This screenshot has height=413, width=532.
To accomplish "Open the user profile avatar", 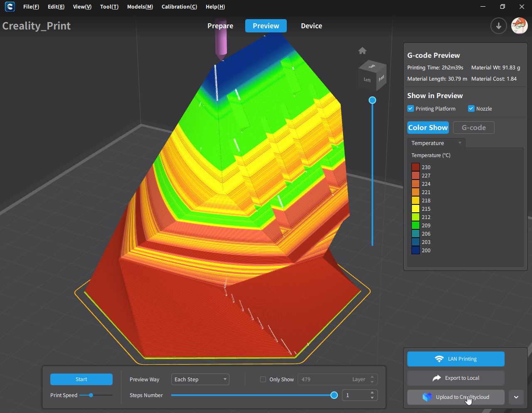I will pos(519,26).
